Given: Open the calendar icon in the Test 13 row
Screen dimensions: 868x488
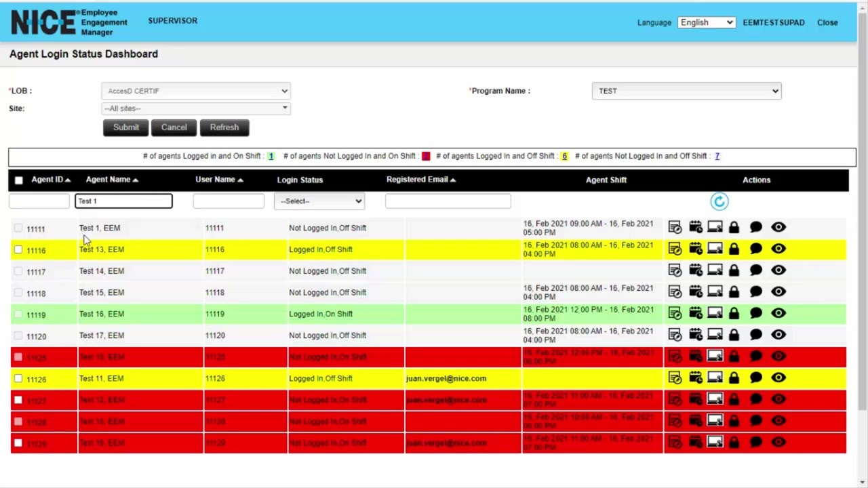Looking at the screenshot, I should tap(696, 249).
